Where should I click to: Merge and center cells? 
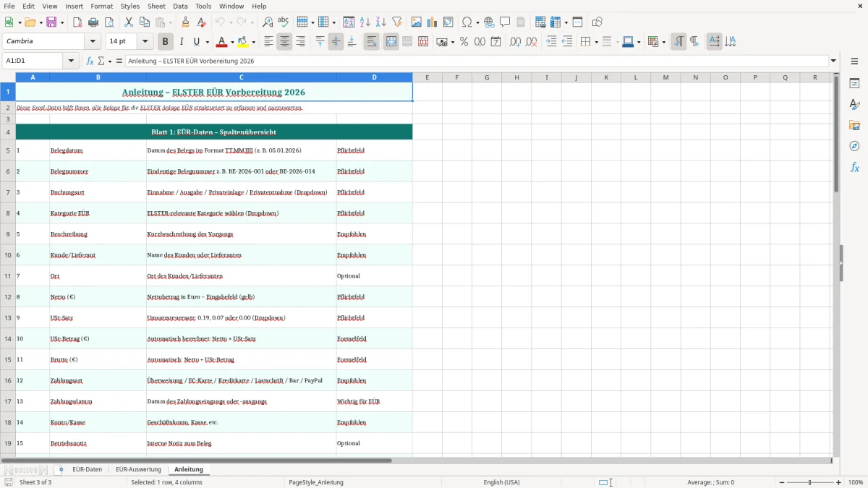(391, 42)
